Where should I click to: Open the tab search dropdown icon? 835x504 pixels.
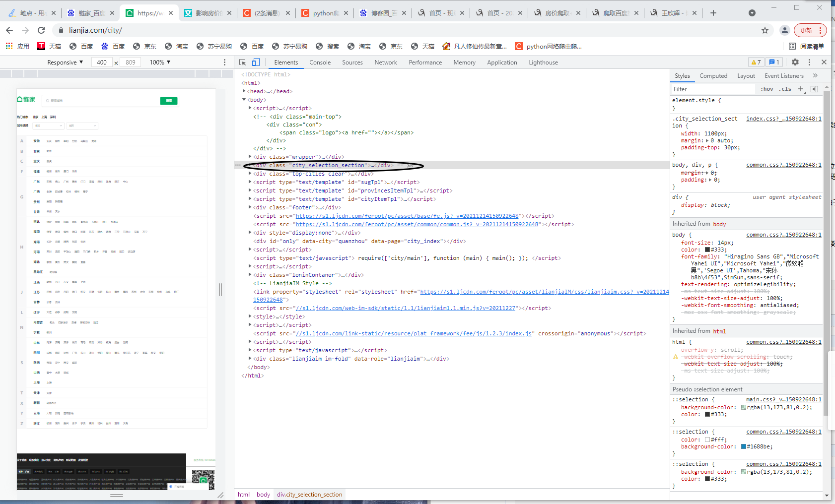coord(752,13)
